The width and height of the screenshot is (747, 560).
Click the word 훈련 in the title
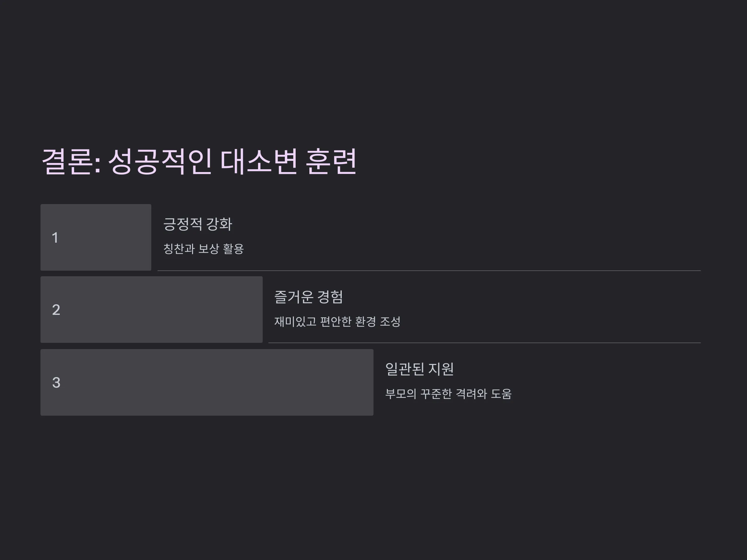coord(331,162)
